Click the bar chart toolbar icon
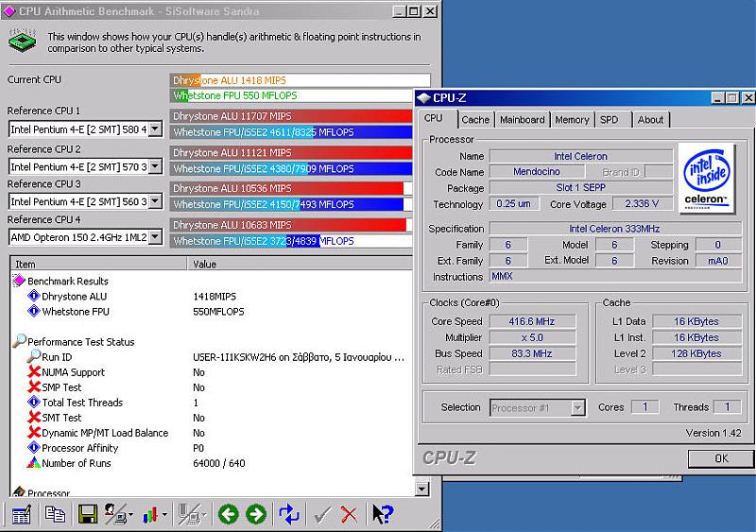This screenshot has height=532, width=756. point(150,515)
